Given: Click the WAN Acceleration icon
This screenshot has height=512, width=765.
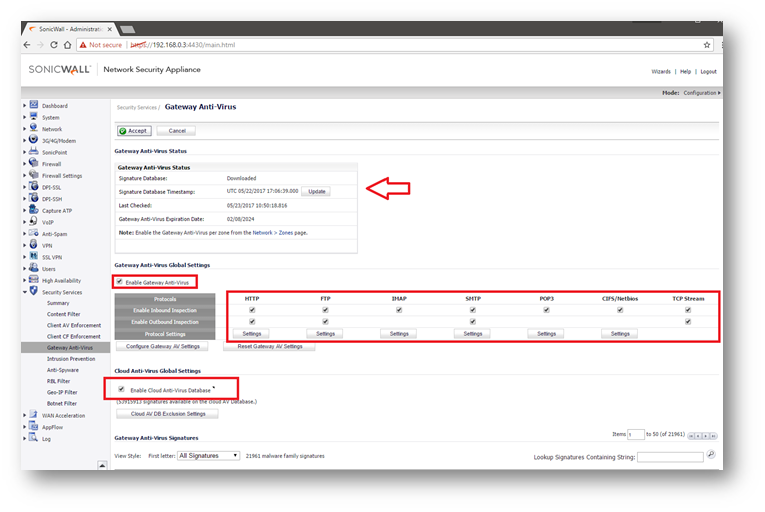Looking at the screenshot, I should point(34,414).
